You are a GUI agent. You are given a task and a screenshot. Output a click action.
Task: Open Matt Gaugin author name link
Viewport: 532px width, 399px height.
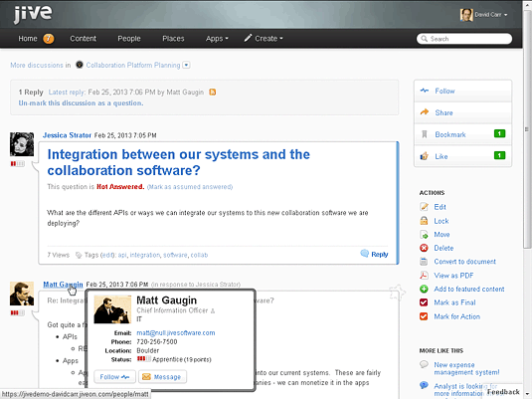coord(63,285)
